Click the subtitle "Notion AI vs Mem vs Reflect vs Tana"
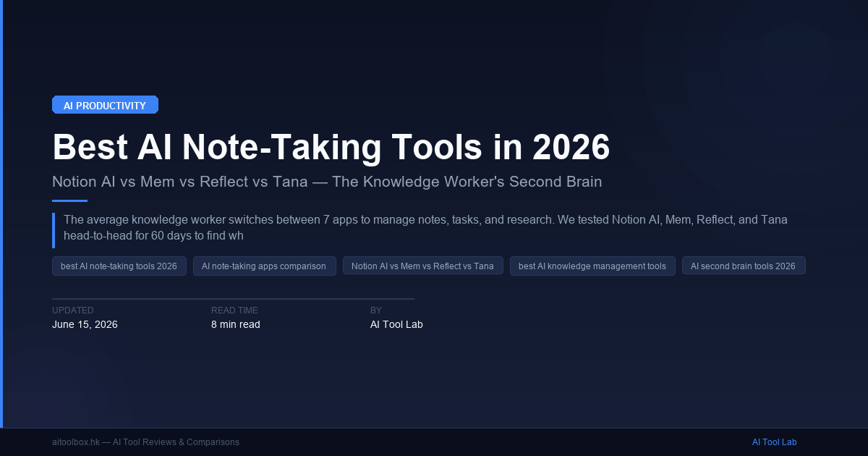 179,181
